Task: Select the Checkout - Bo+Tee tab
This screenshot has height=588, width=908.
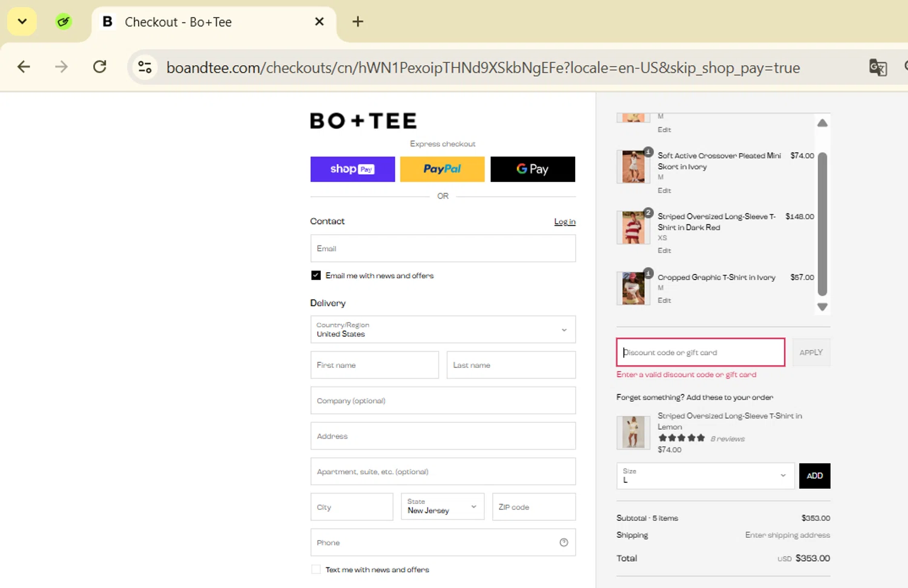Action: [200, 22]
